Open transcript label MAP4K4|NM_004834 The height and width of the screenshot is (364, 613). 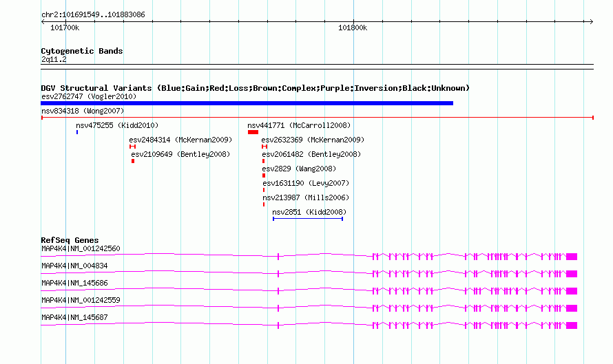(74, 266)
